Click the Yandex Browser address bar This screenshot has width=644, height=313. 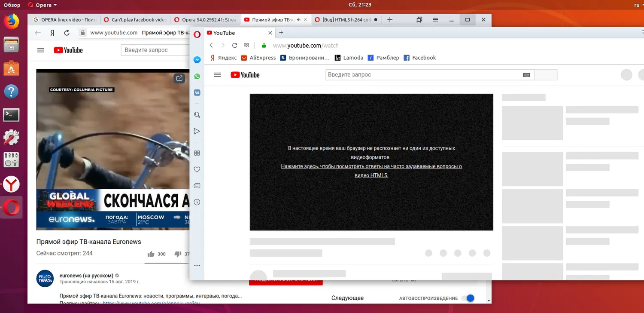134,33
